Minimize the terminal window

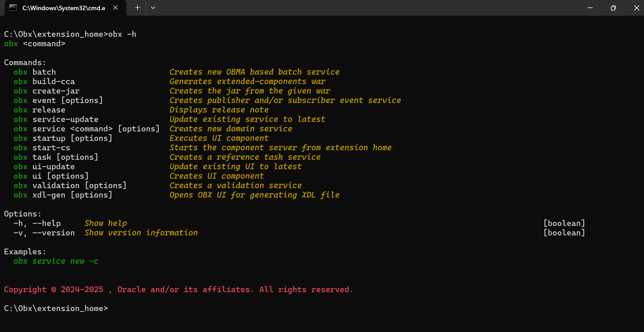pyautogui.click(x=590, y=8)
